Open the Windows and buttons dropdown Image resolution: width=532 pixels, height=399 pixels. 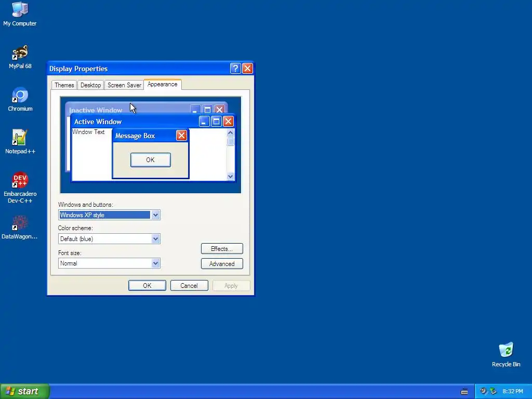coord(155,215)
